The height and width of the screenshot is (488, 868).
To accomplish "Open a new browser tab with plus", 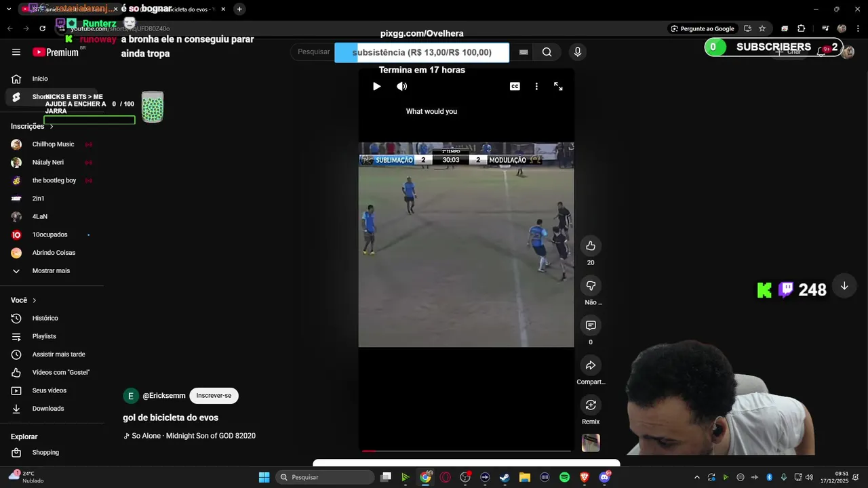I will pos(239,9).
